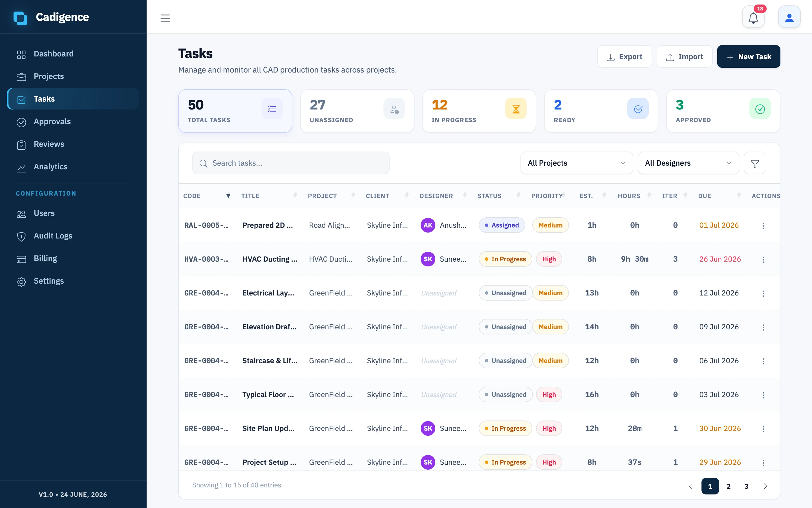Expand the All Projects dropdown
This screenshot has height=508, width=812.
click(577, 163)
